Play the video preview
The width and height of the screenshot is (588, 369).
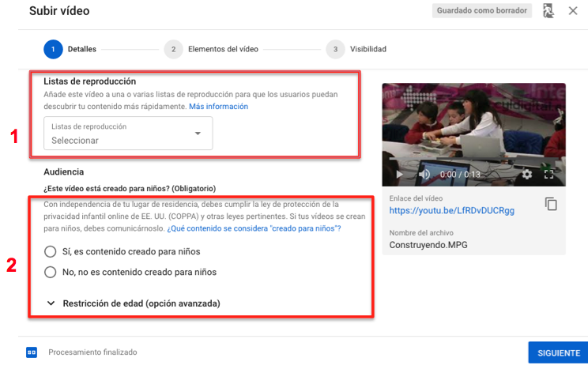pyautogui.click(x=399, y=175)
